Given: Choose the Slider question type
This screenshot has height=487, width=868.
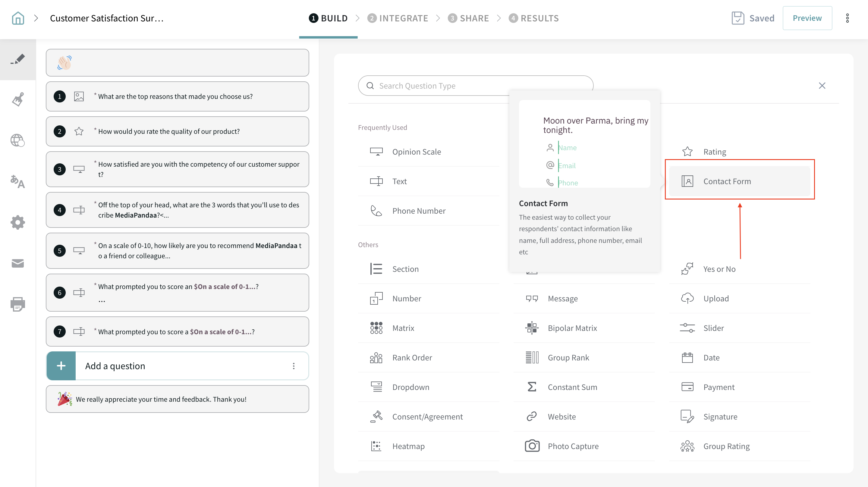Looking at the screenshot, I should pos(713,328).
